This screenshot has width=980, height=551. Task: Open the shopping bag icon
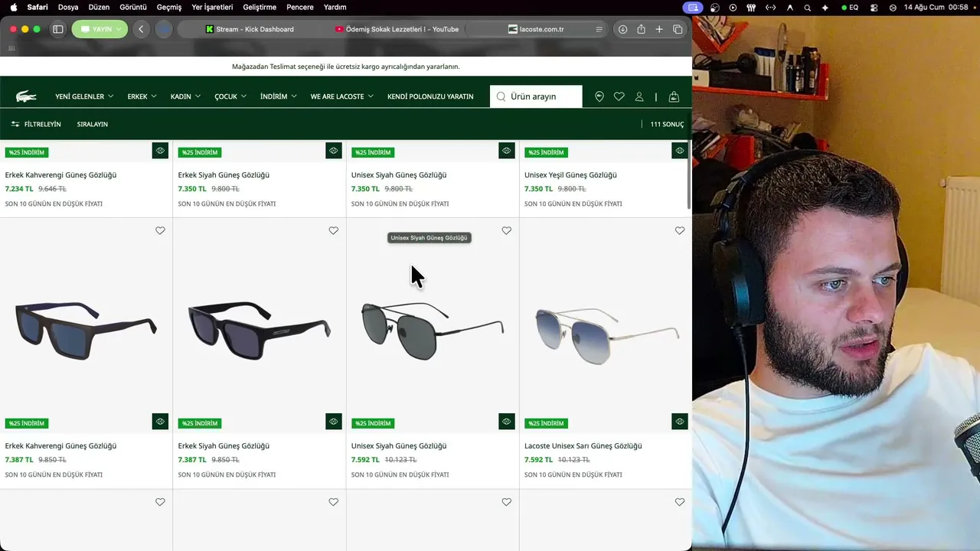(674, 96)
